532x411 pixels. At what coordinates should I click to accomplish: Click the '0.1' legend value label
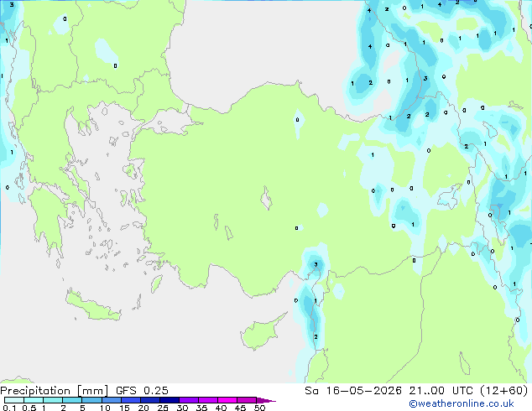tap(9, 408)
